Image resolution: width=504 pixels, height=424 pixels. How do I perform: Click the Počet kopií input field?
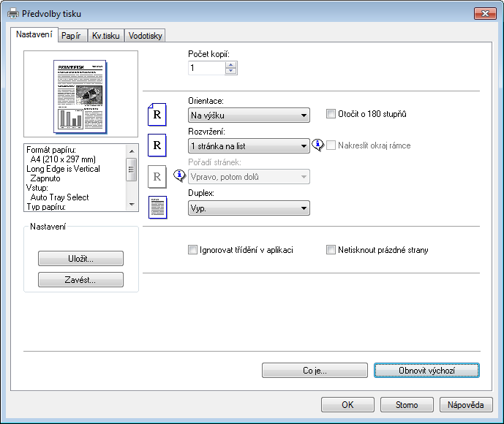click(x=207, y=68)
